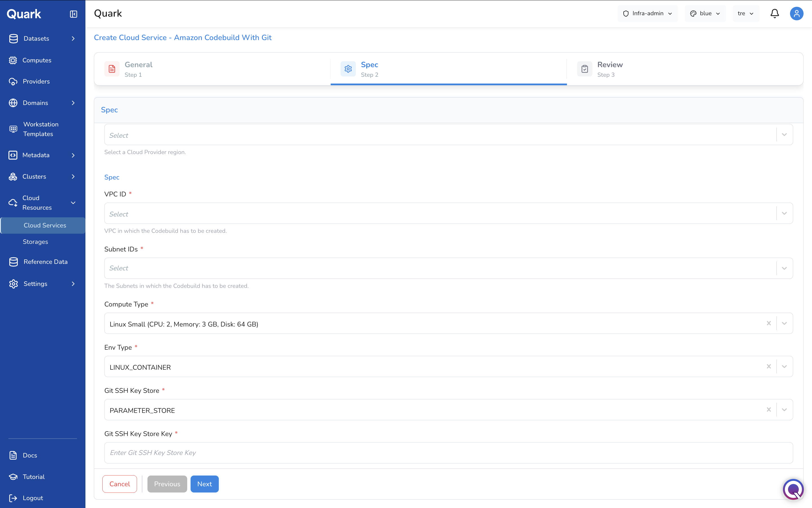Screen dimensions: 812x508
Task: Open the Datasets database icon
Action: (x=14, y=39)
